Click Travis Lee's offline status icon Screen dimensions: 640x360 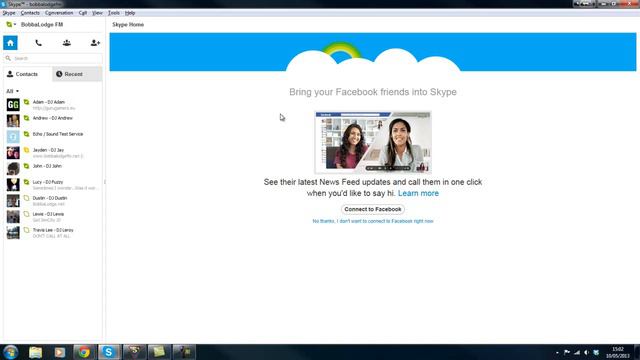click(x=27, y=230)
